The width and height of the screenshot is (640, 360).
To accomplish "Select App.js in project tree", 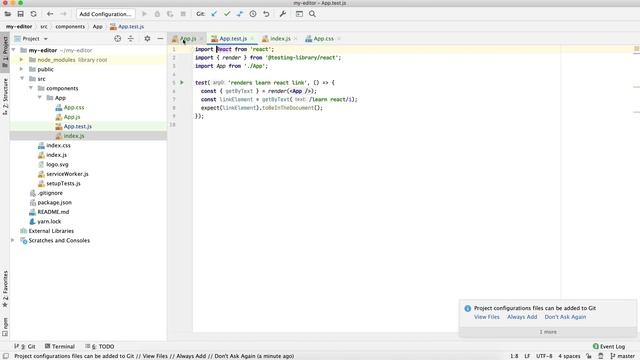I will coord(72,117).
